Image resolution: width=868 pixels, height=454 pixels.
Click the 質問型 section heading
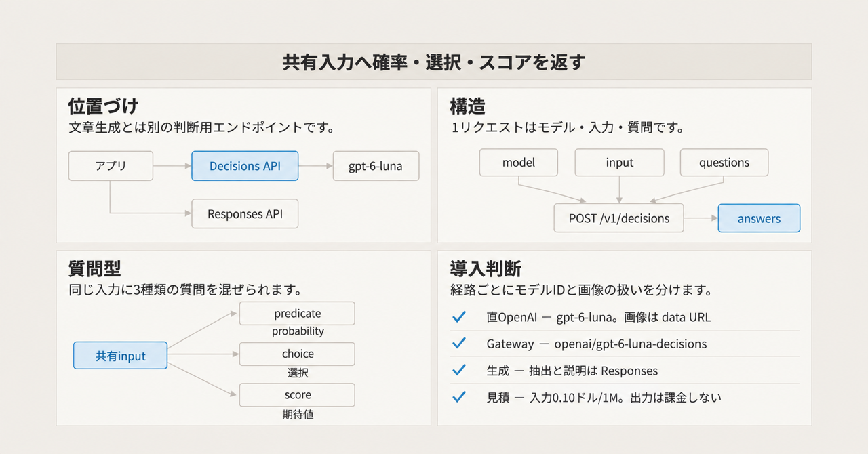94,269
